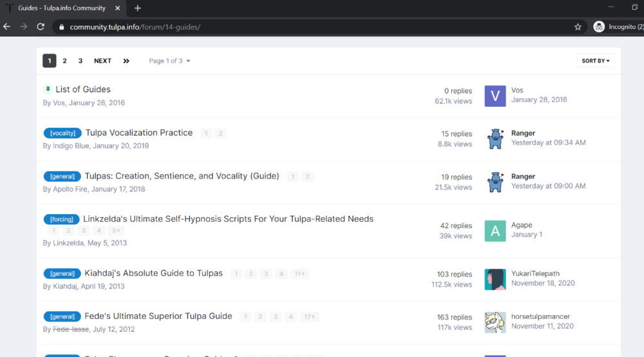Open Agape last poster name
The image size is (644, 357).
pos(522,225)
